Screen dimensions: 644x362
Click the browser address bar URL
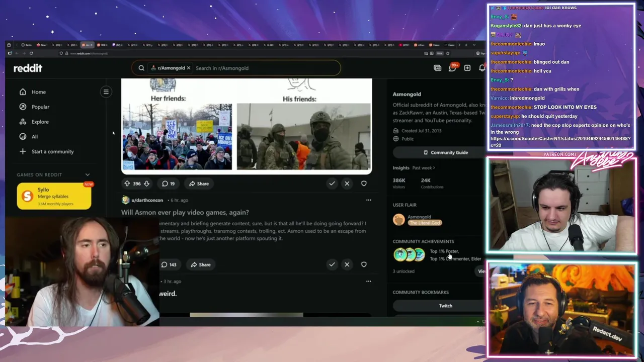pos(90,53)
